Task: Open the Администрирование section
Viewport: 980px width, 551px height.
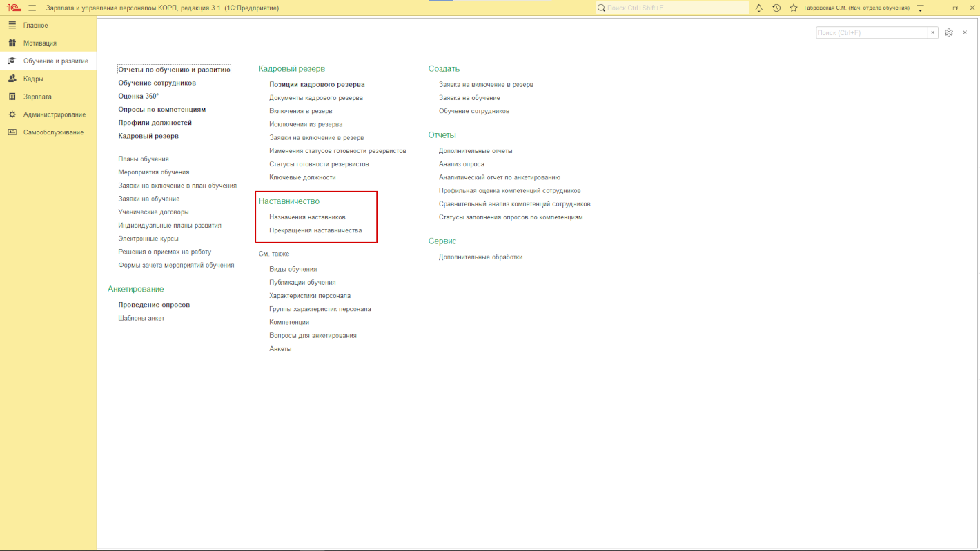Action: pyautogui.click(x=54, y=114)
